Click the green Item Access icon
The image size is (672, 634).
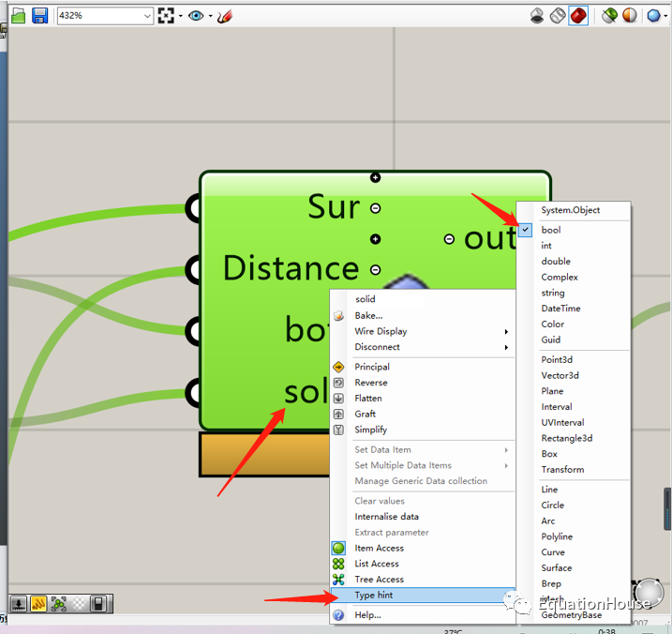tap(338, 549)
